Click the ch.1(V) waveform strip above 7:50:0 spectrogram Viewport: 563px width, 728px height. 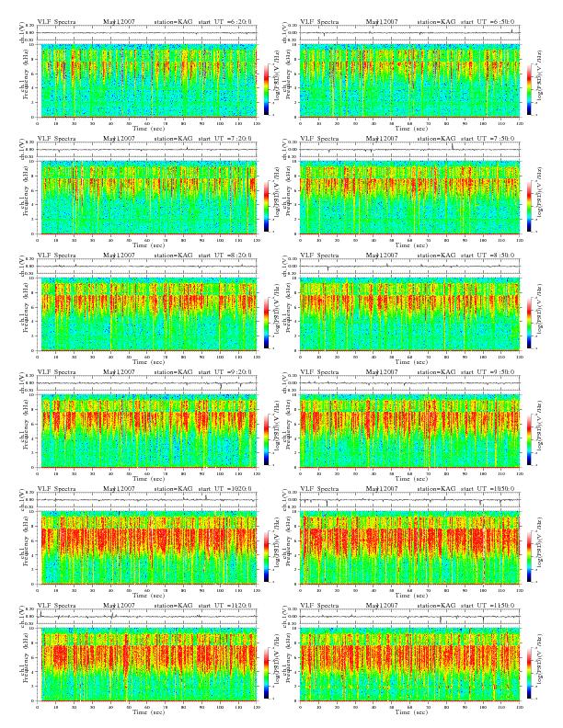[x=409, y=150]
